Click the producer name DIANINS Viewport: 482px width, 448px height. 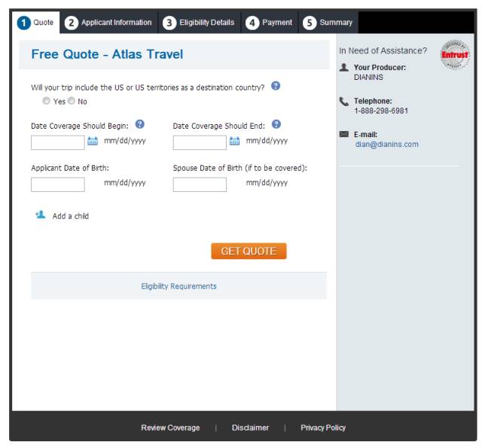point(368,77)
